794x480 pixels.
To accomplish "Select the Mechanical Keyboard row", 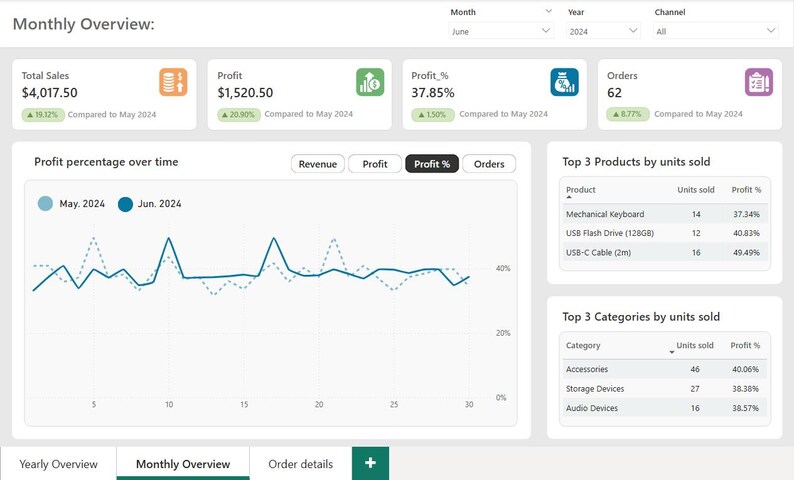I will [x=665, y=214].
